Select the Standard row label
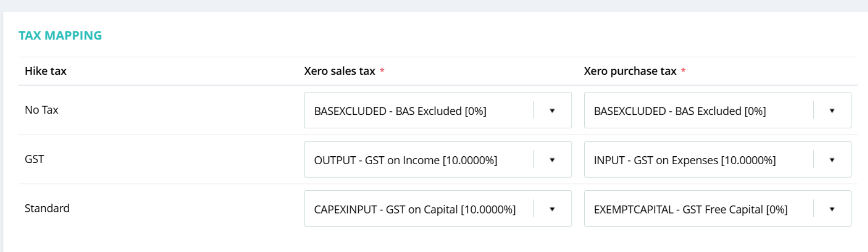 click(47, 208)
